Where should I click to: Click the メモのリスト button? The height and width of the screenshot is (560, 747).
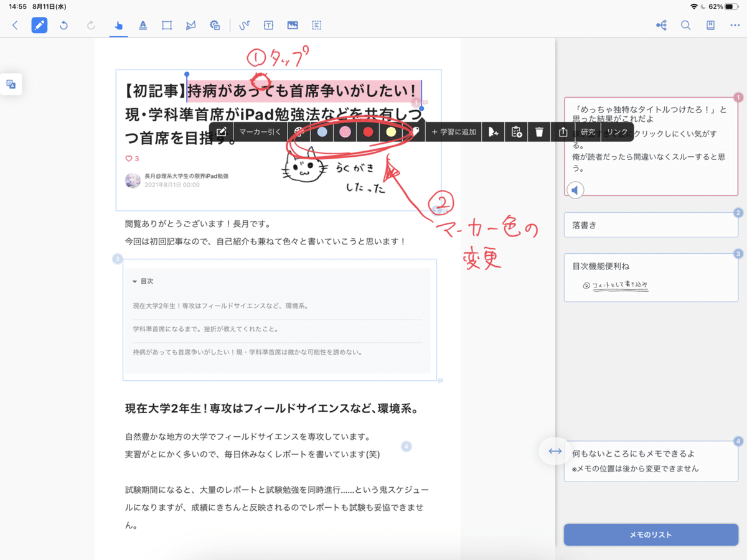coord(651,534)
